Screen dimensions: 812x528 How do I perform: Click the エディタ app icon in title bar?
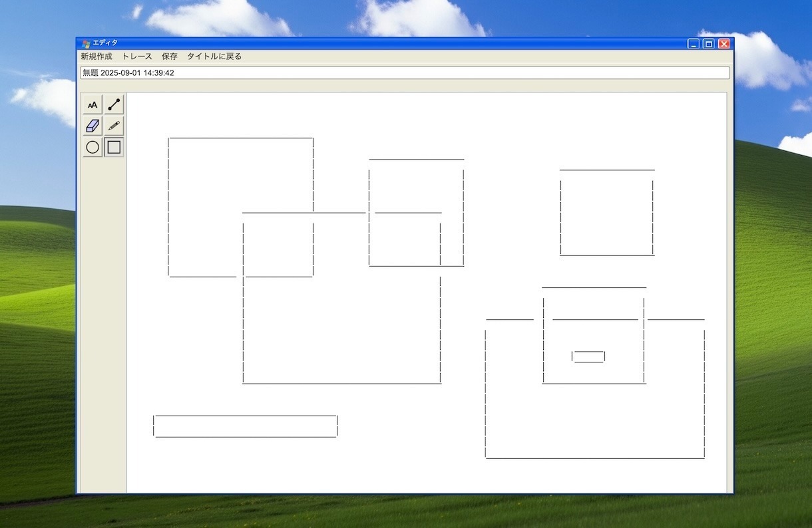click(x=86, y=43)
